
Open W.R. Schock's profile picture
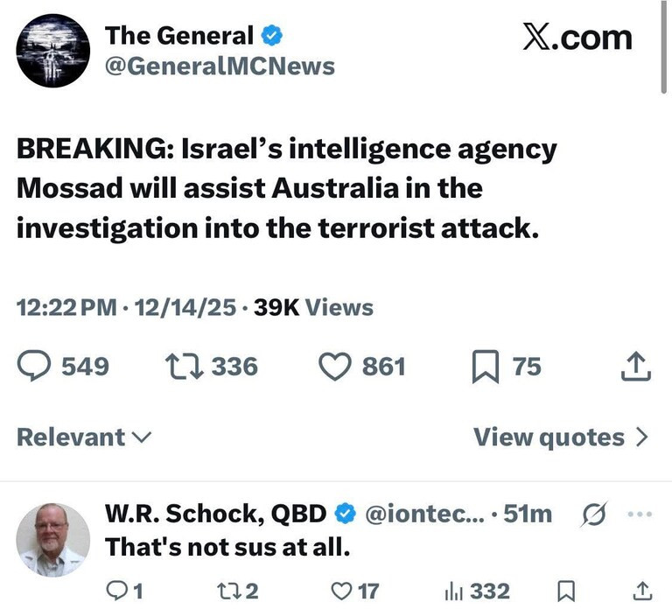pos(53,540)
